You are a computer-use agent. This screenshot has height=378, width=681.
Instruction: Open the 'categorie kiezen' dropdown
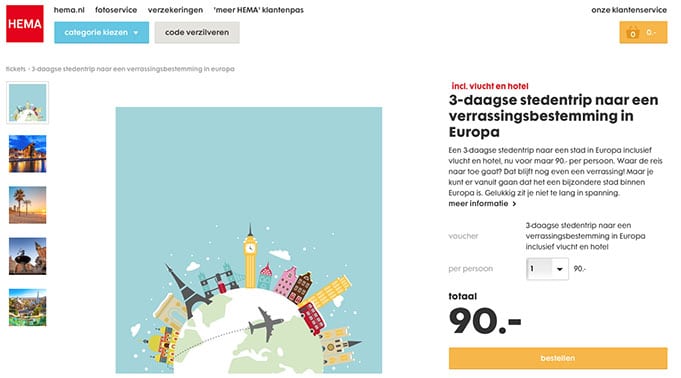pyautogui.click(x=101, y=33)
